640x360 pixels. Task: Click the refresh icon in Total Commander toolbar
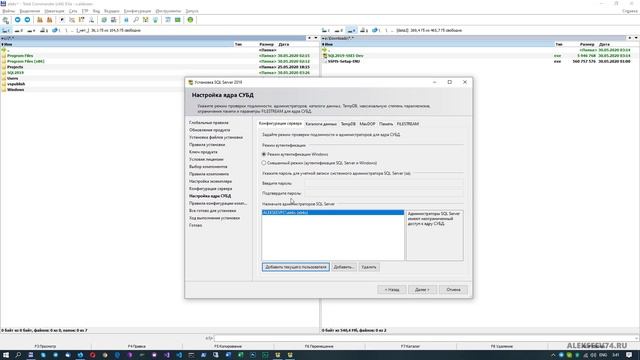click(x=6, y=20)
